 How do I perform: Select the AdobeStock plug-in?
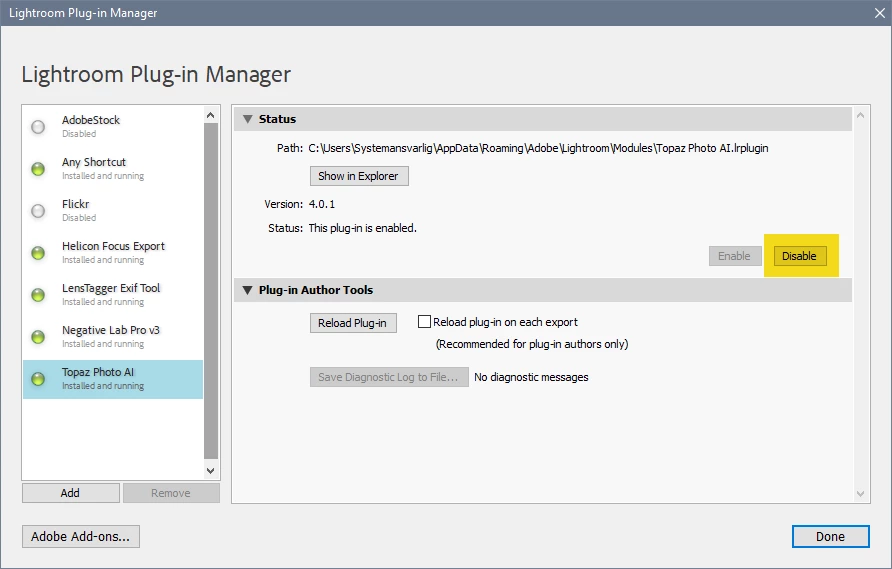coord(113,127)
